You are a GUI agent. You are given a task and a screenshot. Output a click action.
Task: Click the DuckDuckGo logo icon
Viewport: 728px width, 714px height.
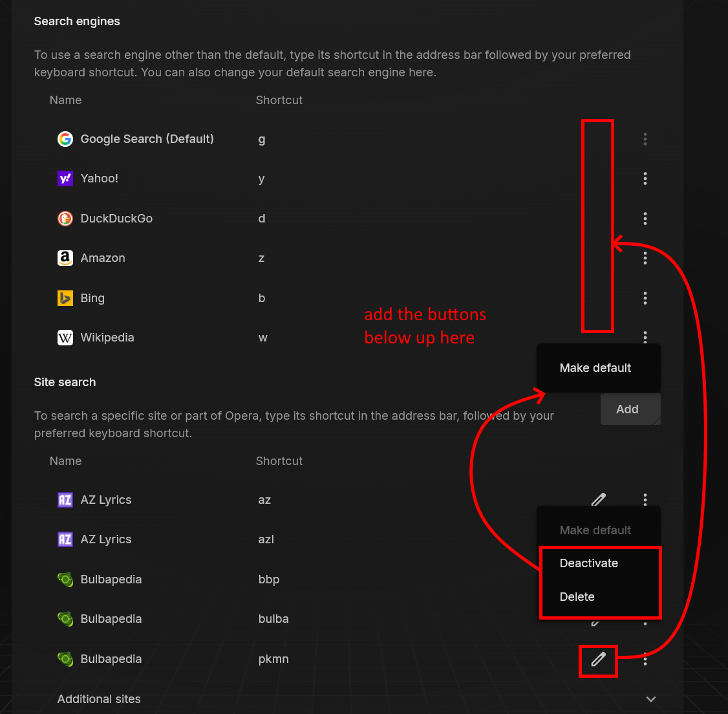tap(65, 219)
